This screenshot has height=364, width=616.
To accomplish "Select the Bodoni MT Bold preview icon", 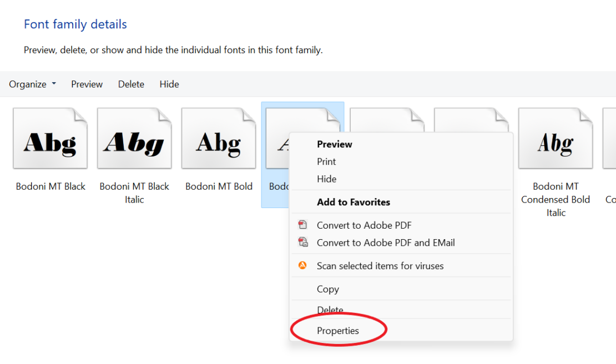I will (219, 138).
